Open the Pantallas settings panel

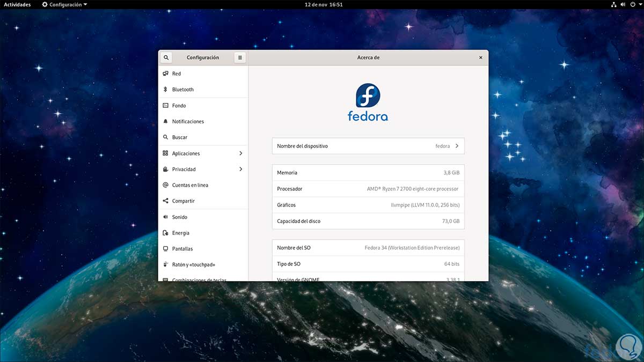click(203, 249)
